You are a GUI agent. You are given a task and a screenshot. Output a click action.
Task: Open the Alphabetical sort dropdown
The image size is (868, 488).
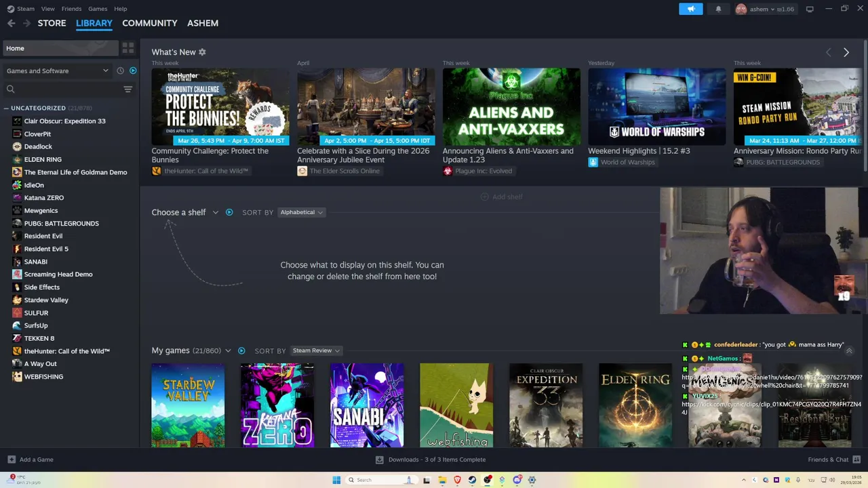pos(302,212)
